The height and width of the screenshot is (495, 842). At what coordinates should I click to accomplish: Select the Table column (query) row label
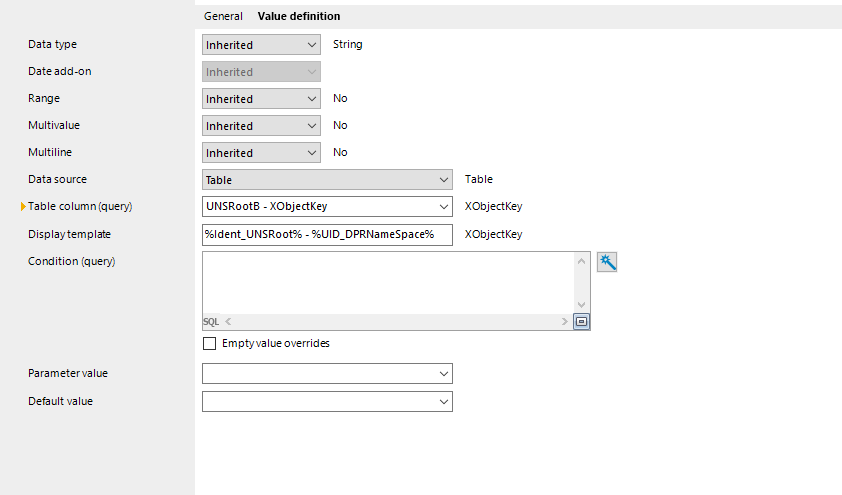pyautogui.click(x=80, y=206)
